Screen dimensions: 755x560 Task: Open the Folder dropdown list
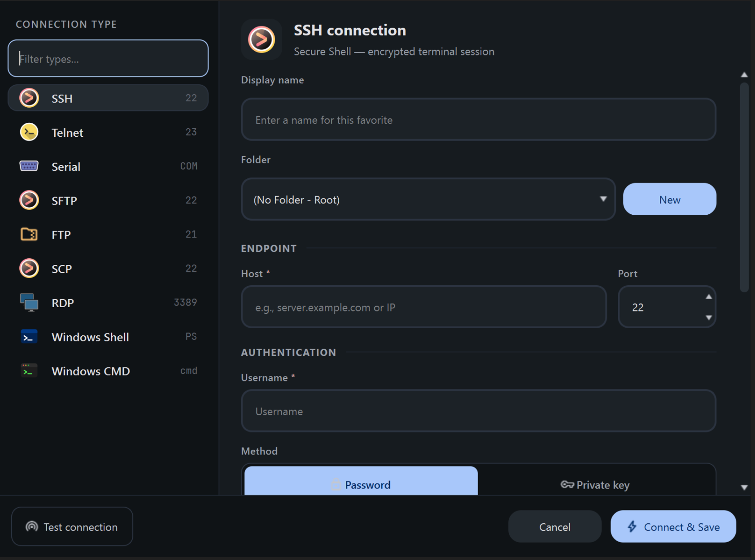click(428, 199)
